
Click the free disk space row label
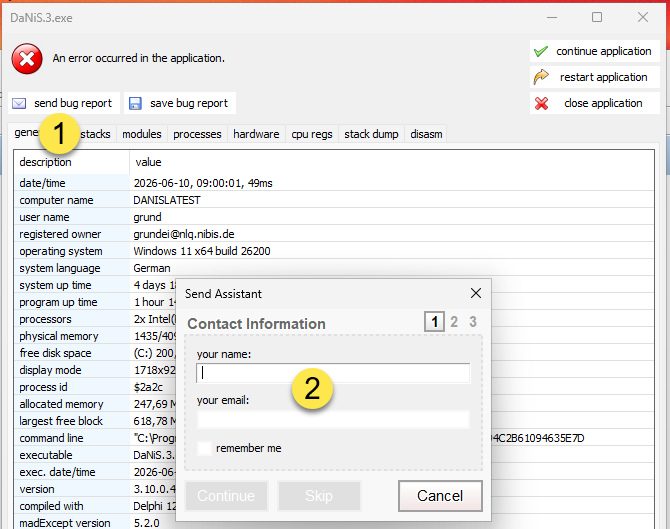tap(55, 353)
